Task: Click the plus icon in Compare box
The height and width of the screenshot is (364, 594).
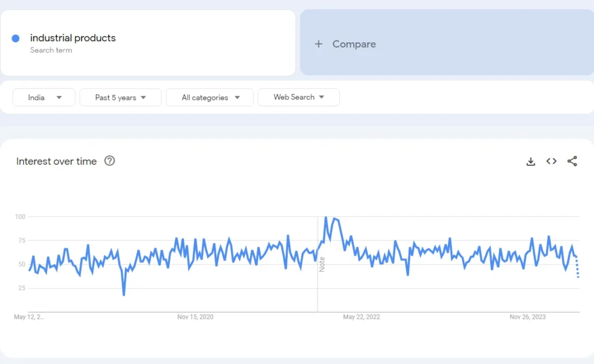Action: pos(318,44)
